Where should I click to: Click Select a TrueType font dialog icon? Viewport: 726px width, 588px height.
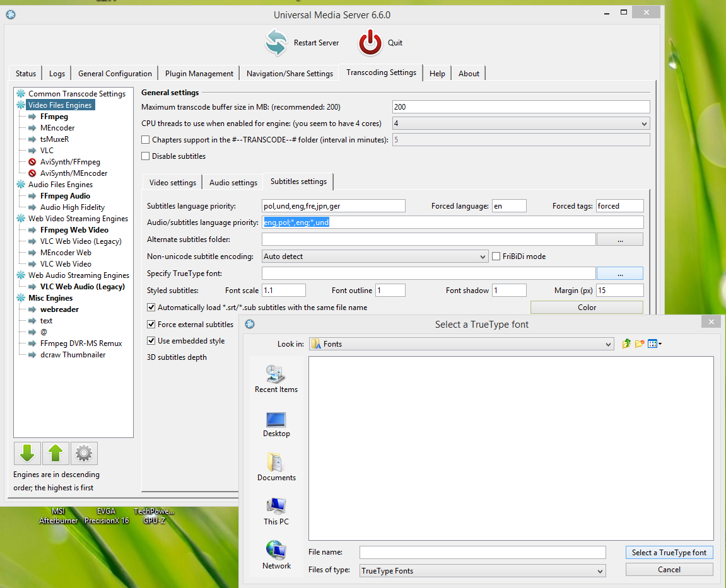(250, 324)
